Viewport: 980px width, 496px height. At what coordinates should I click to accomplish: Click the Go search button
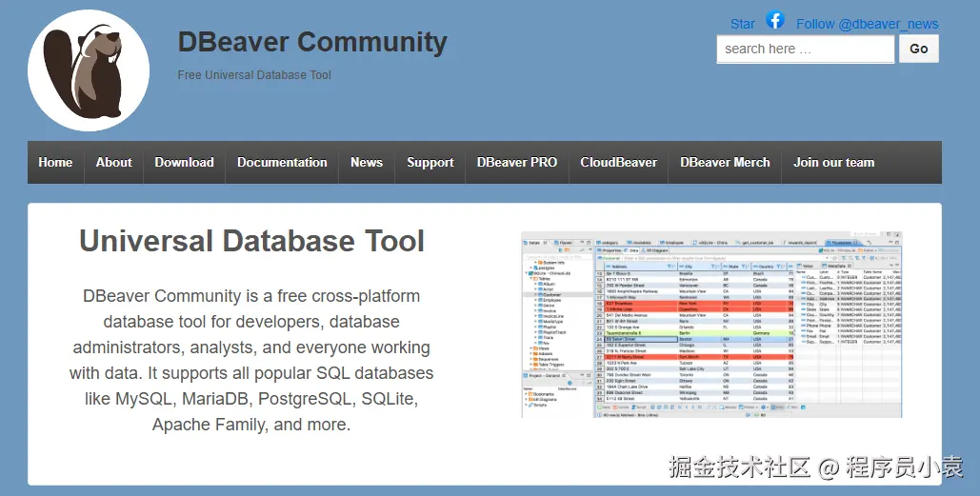919,49
